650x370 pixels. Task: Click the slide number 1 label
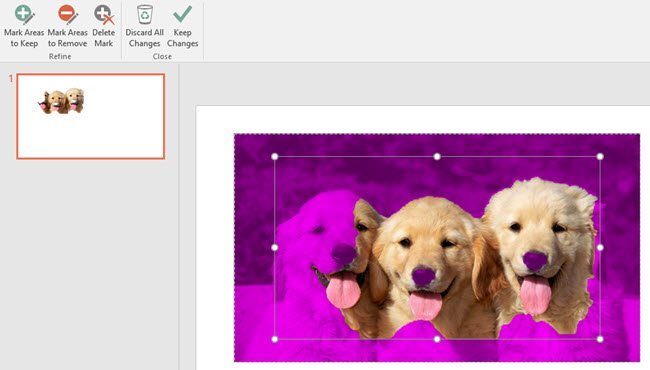pyautogui.click(x=11, y=79)
